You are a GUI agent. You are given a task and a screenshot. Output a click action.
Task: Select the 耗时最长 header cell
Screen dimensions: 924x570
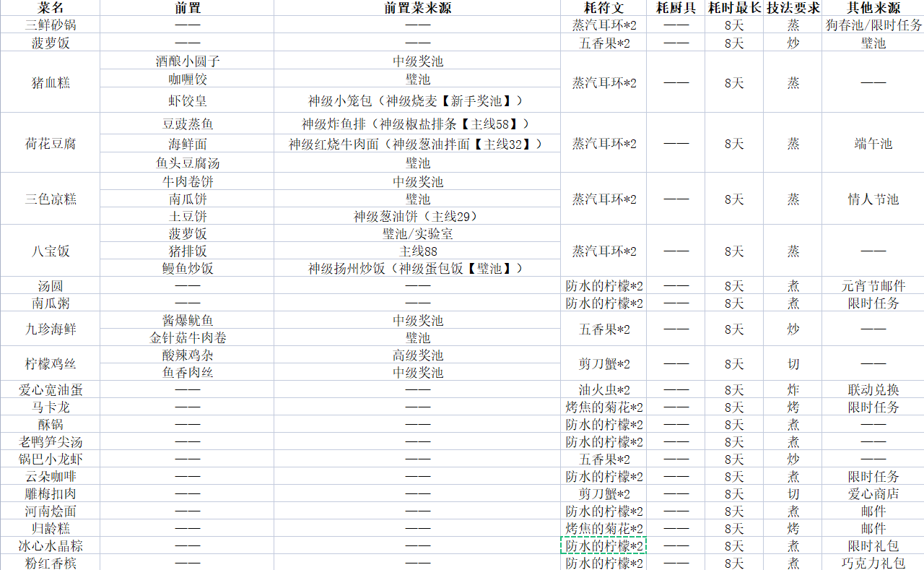734,8
